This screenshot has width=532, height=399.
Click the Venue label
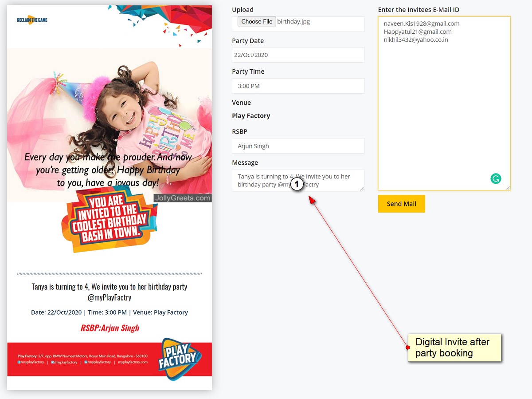(242, 103)
